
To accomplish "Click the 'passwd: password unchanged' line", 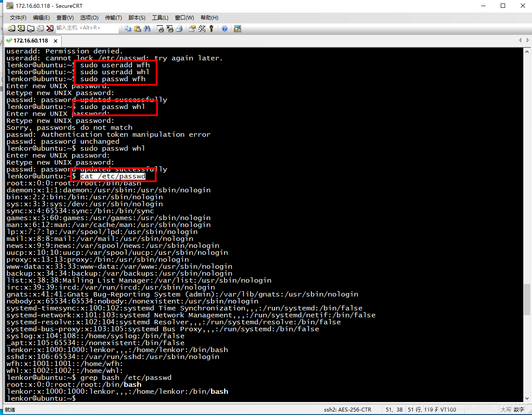I will (63, 142).
